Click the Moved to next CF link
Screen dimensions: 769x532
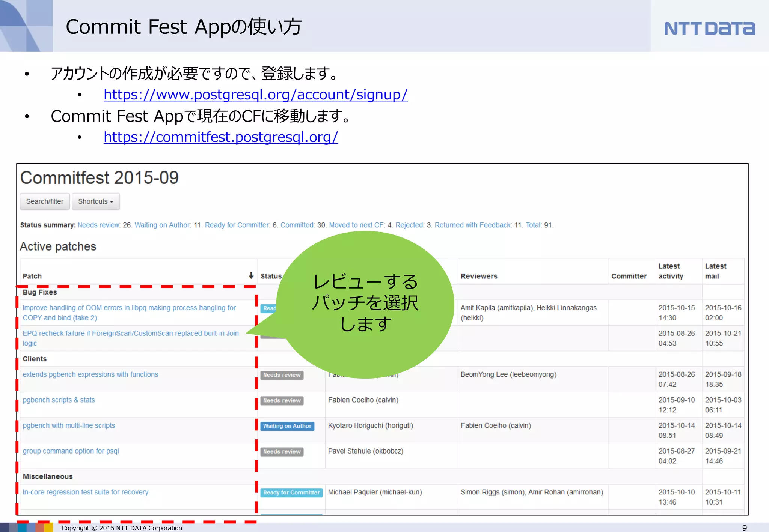click(x=357, y=225)
